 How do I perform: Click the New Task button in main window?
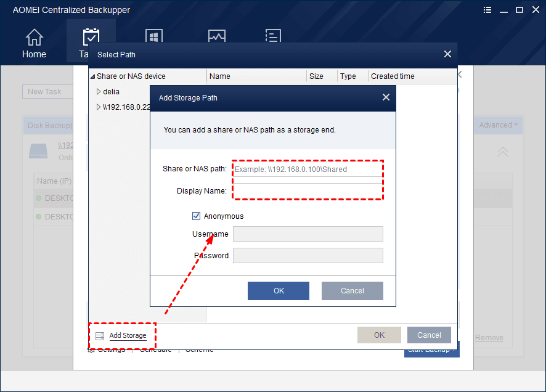click(47, 92)
